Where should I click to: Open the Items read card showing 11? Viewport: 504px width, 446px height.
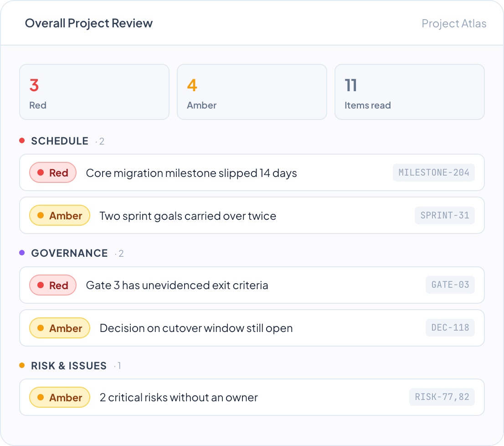point(410,92)
